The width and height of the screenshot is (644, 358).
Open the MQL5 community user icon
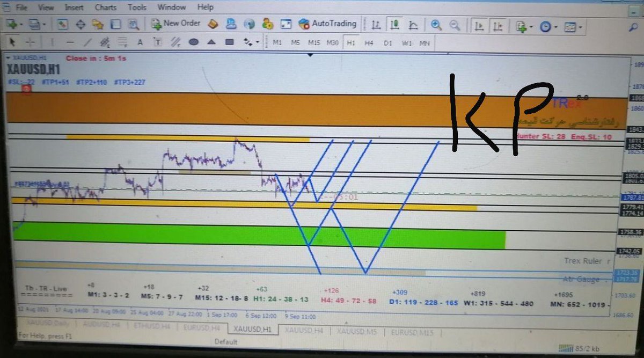coord(231,24)
